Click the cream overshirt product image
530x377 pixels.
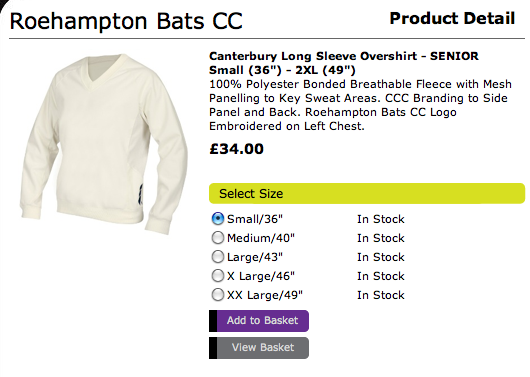click(x=104, y=143)
